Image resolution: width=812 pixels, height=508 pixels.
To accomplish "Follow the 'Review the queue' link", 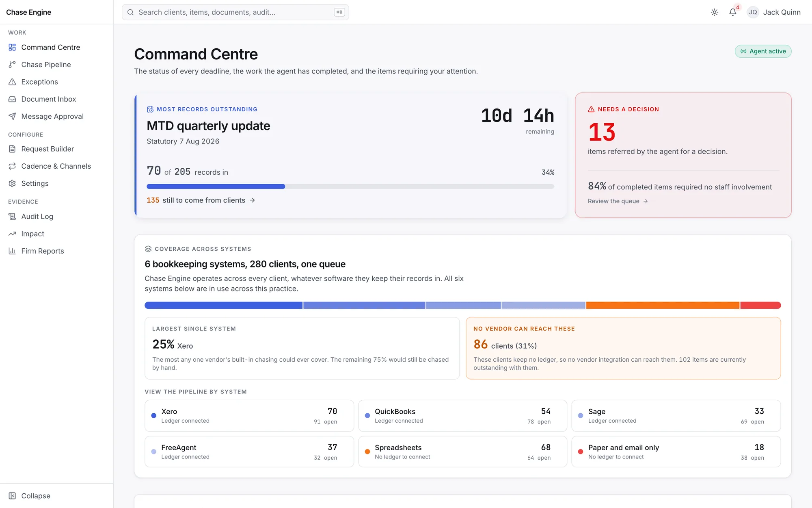I will click(618, 201).
